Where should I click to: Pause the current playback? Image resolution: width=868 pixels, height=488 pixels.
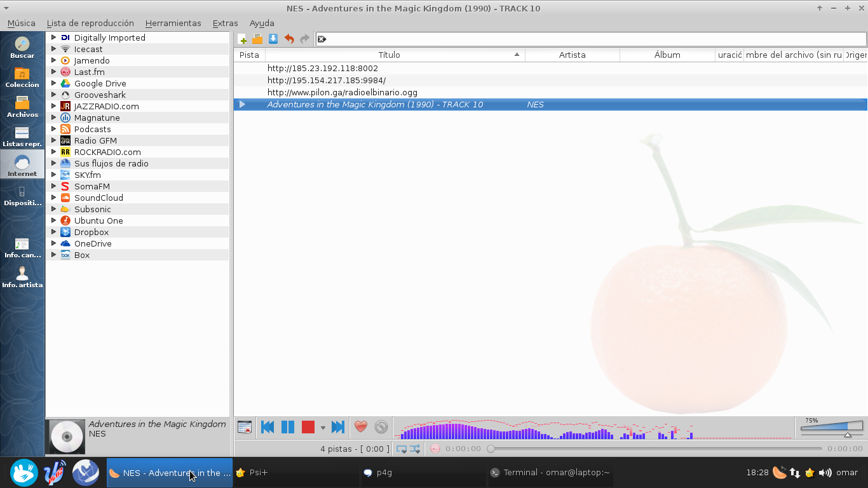288,427
